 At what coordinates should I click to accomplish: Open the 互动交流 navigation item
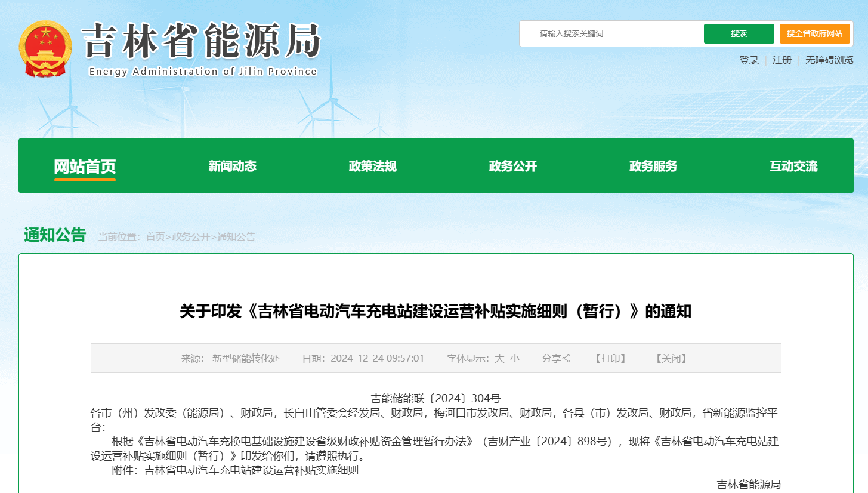[793, 167]
